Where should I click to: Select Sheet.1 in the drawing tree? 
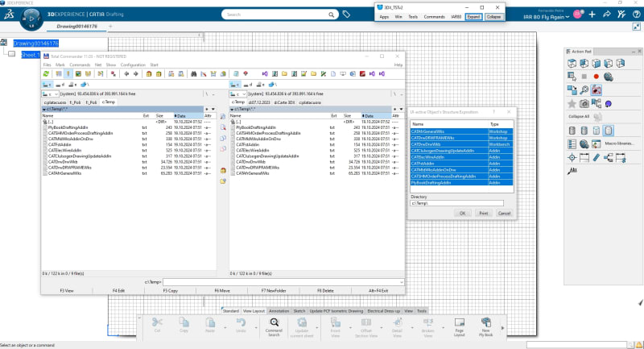point(31,55)
